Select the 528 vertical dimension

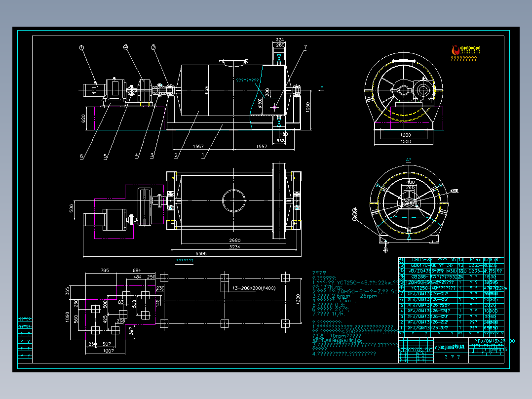click(134, 304)
